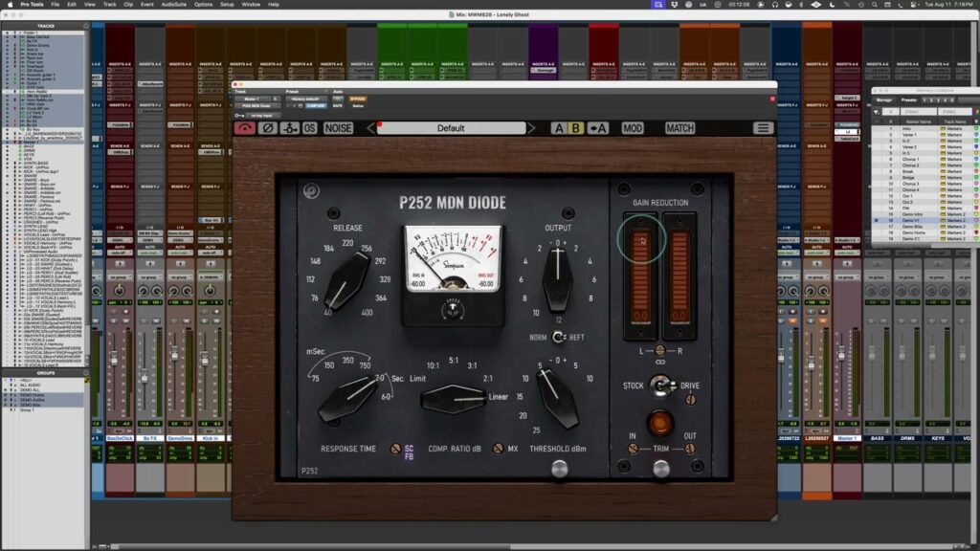Open Spotlight search in menu bar
980x551 pixels.
874,5
